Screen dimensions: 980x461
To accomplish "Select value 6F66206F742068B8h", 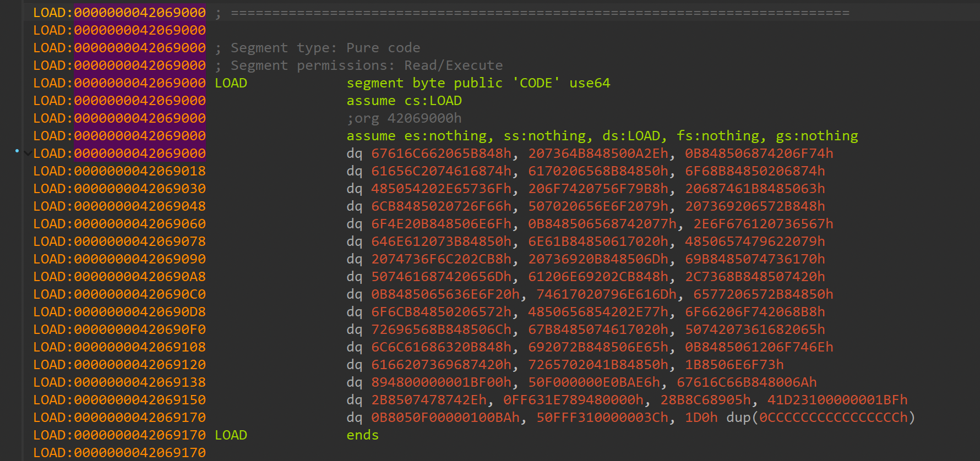I will pyautogui.click(x=755, y=312).
